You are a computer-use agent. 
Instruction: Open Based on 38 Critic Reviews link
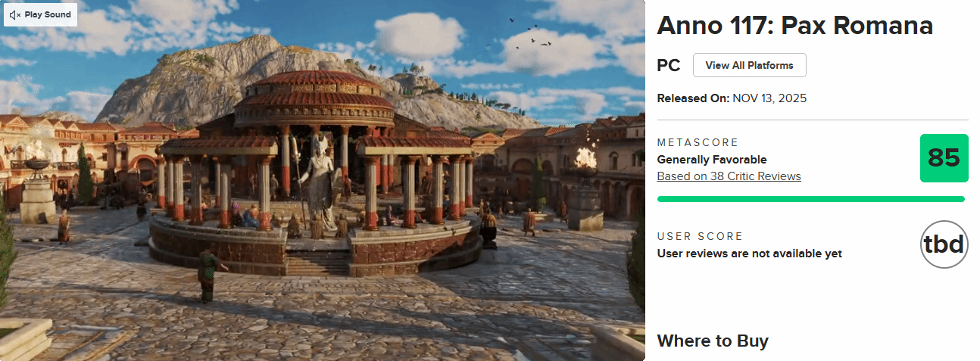(x=729, y=176)
